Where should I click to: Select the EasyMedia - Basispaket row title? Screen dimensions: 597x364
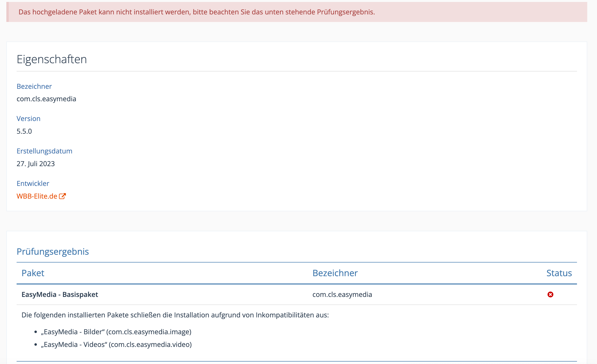60,294
